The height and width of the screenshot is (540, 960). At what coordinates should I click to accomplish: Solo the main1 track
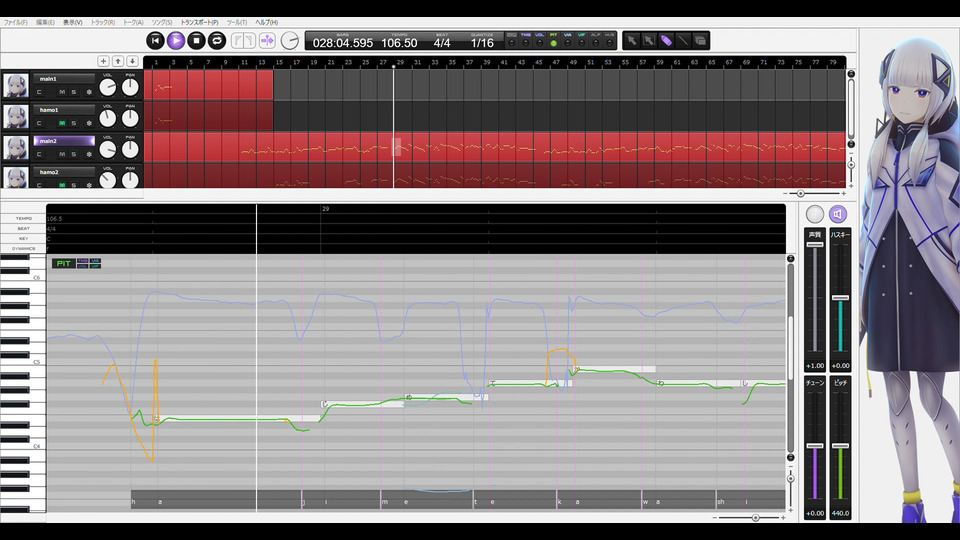73,92
